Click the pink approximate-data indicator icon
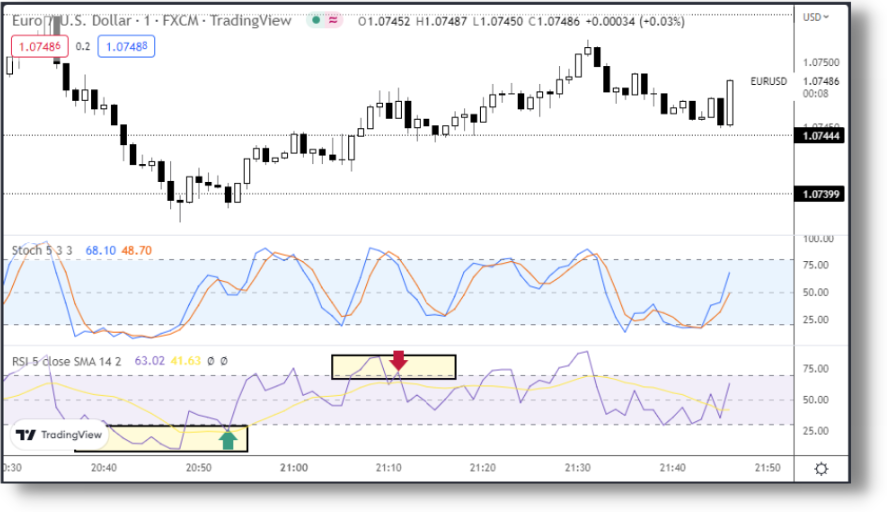 (334, 21)
